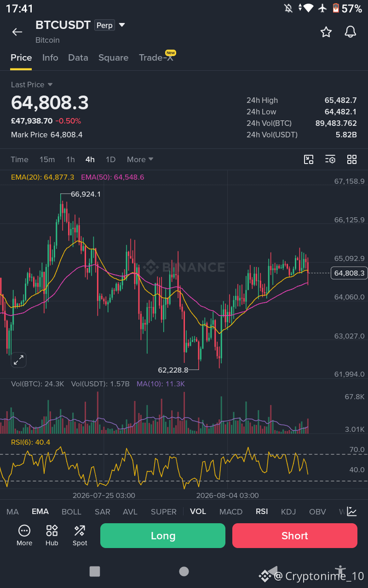Switch to the Info tab
The image size is (368, 588).
[50, 58]
